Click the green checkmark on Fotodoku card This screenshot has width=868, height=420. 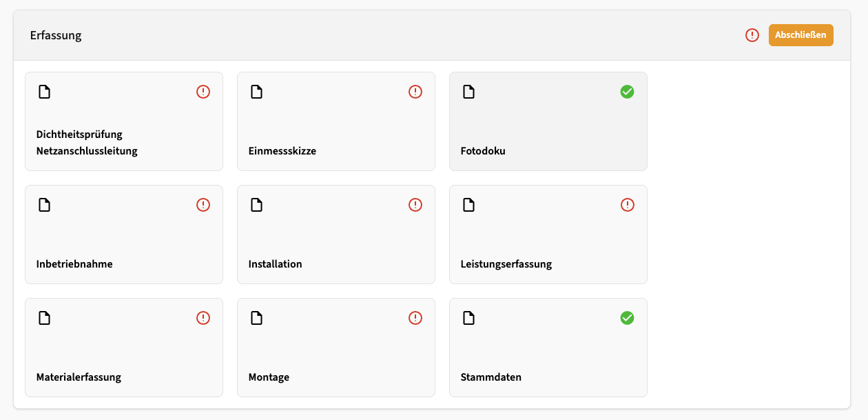[627, 92]
